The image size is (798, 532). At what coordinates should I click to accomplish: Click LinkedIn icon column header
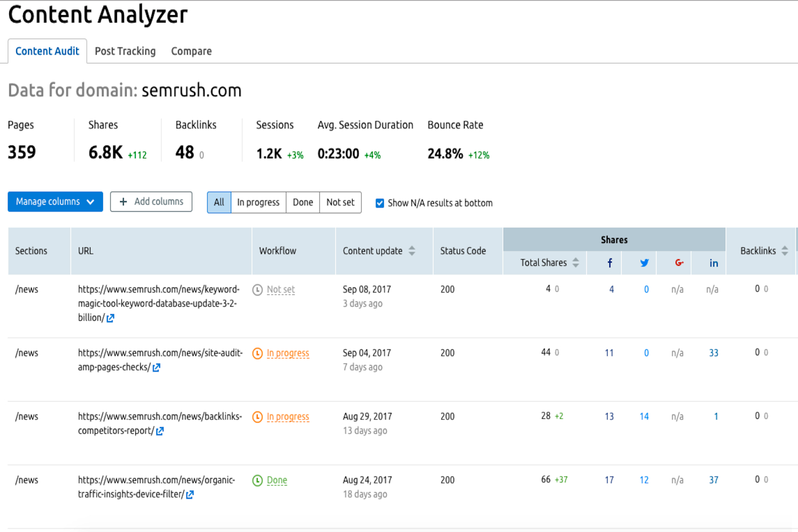click(714, 263)
